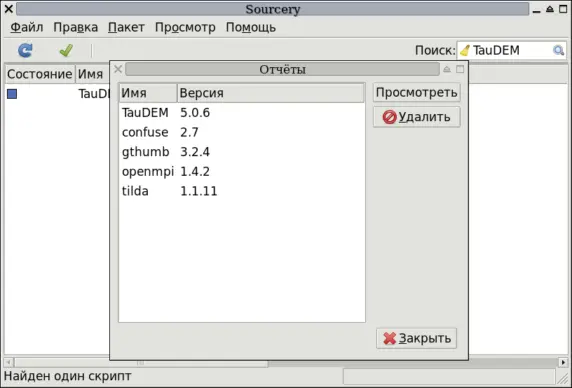The height and width of the screenshot is (388, 572).
Task: Close the Отчёты dialog with X
Action: click(117, 69)
